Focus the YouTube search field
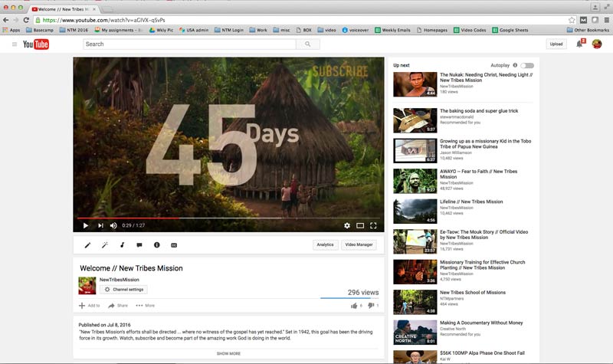 (189, 44)
